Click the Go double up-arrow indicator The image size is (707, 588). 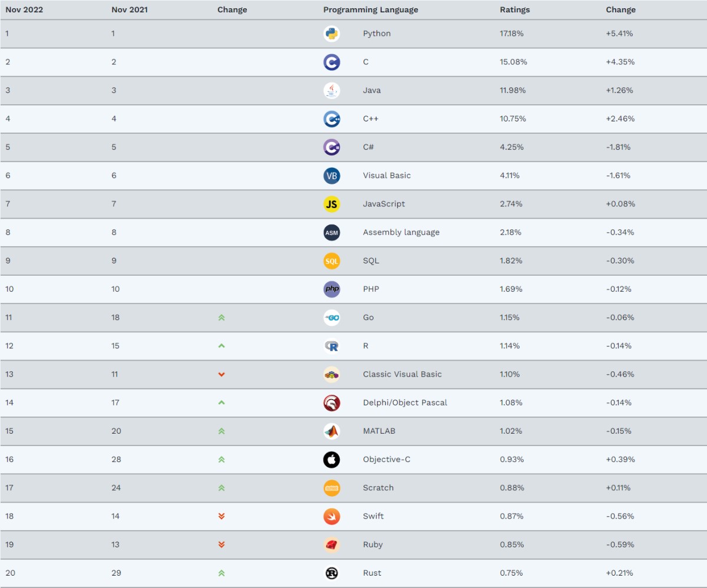222,318
